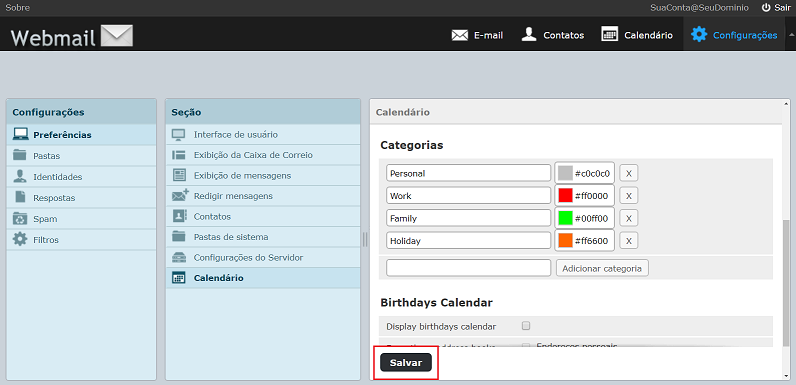Click the Redigir mensagens envelope-plus icon
Image resolution: width=796 pixels, height=385 pixels.
(180, 195)
